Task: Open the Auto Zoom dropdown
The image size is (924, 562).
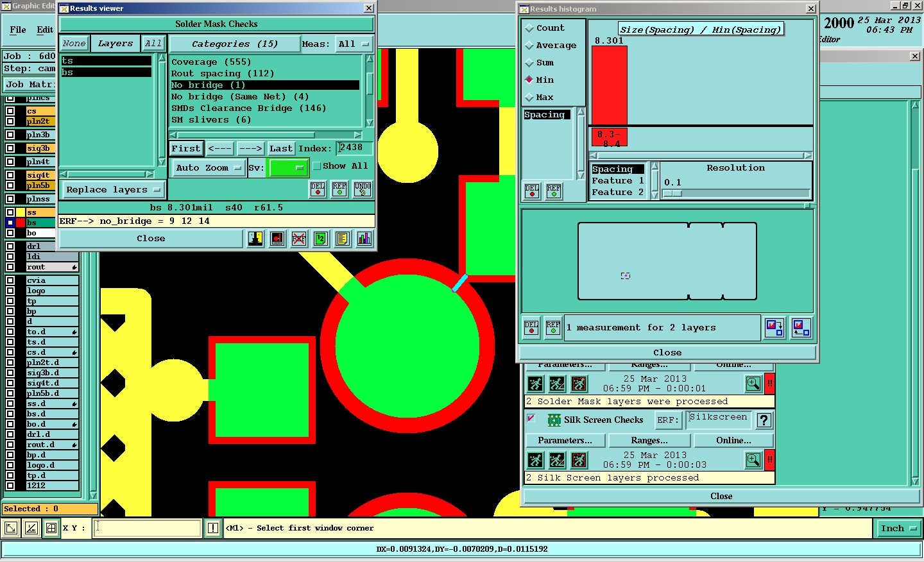Action: [x=209, y=168]
